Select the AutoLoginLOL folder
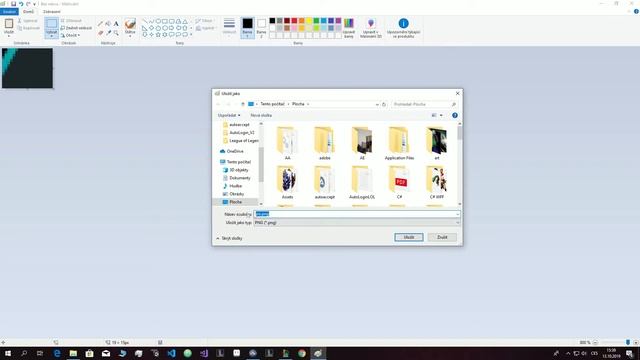 pyautogui.click(x=362, y=182)
